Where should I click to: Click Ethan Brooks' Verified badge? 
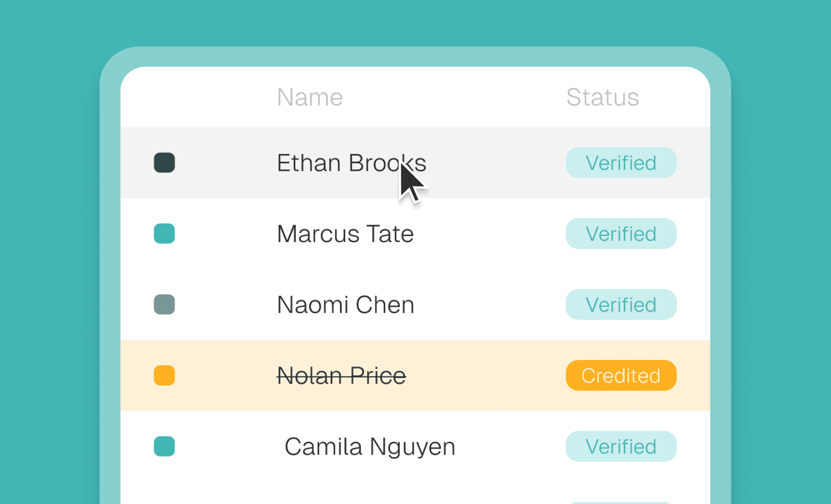pos(621,163)
